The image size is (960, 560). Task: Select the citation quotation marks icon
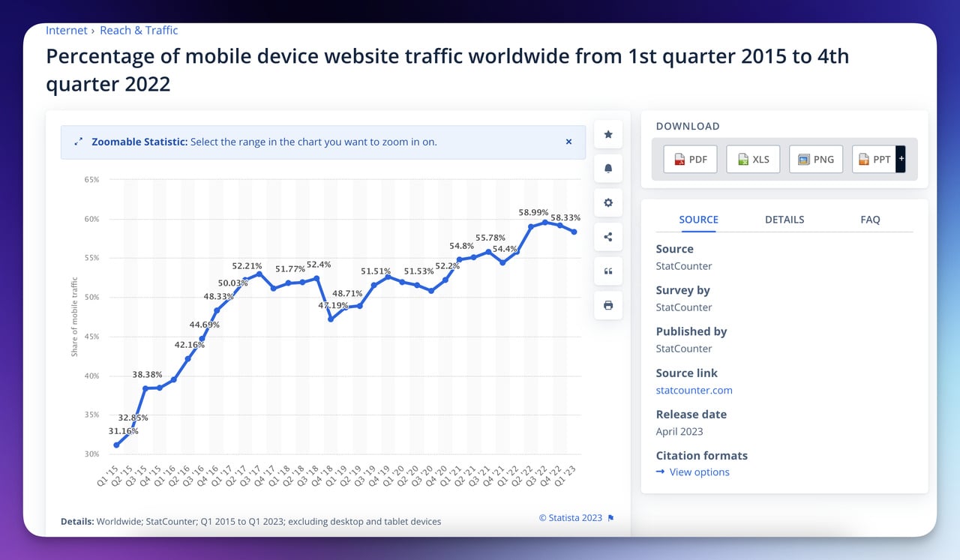607,271
